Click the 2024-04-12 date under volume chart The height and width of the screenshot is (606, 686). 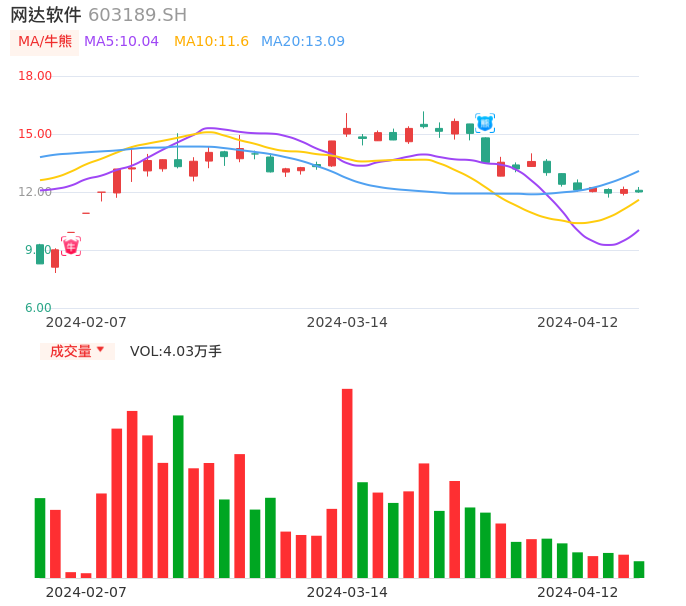578,592
